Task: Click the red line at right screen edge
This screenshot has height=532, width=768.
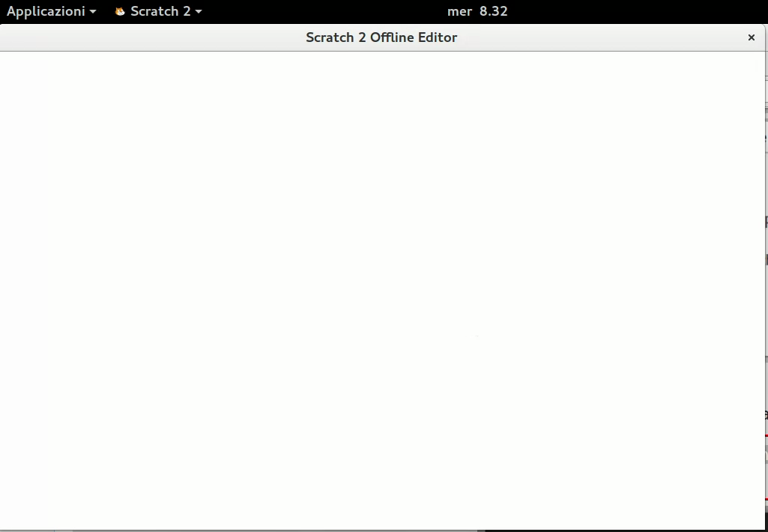Action: (766, 435)
